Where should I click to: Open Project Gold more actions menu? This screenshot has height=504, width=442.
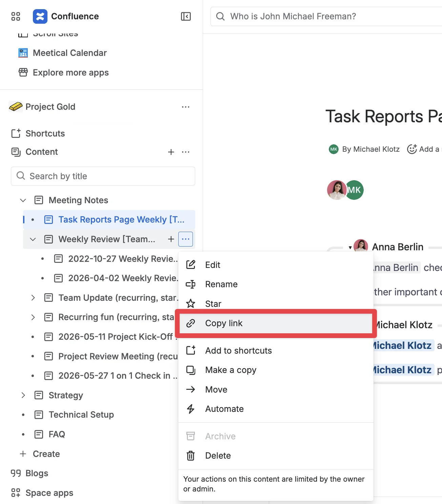(185, 107)
